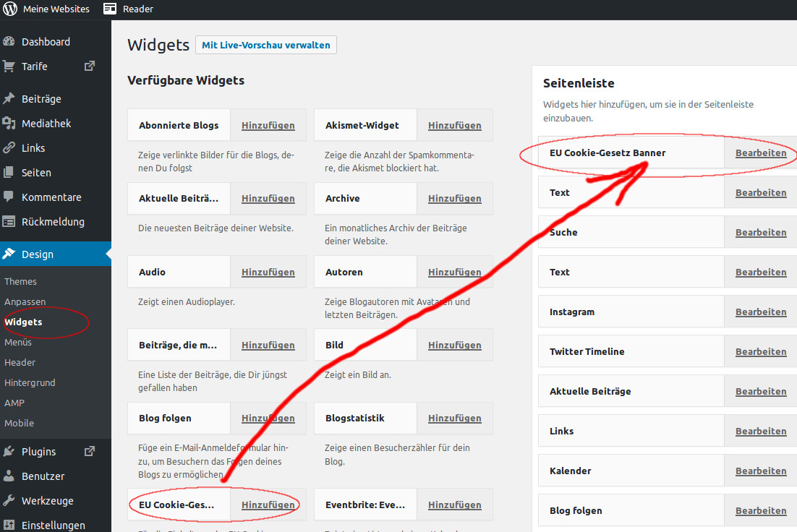Click the Seiten pages icon
This screenshot has height=532, width=797.
coord(9,172)
